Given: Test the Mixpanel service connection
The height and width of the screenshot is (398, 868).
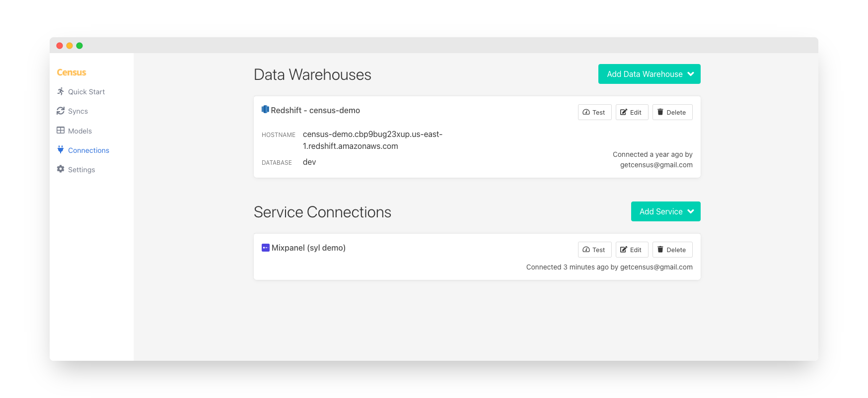Looking at the screenshot, I should [x=594, y=250].
